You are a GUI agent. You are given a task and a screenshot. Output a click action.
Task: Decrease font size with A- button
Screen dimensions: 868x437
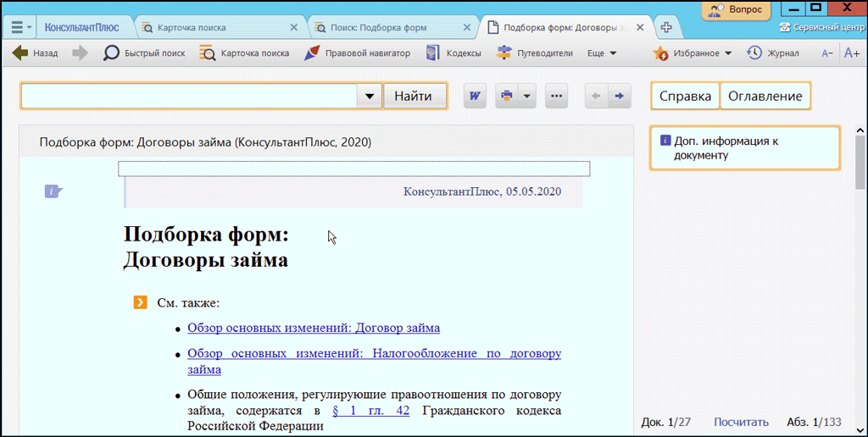[827, 53]
